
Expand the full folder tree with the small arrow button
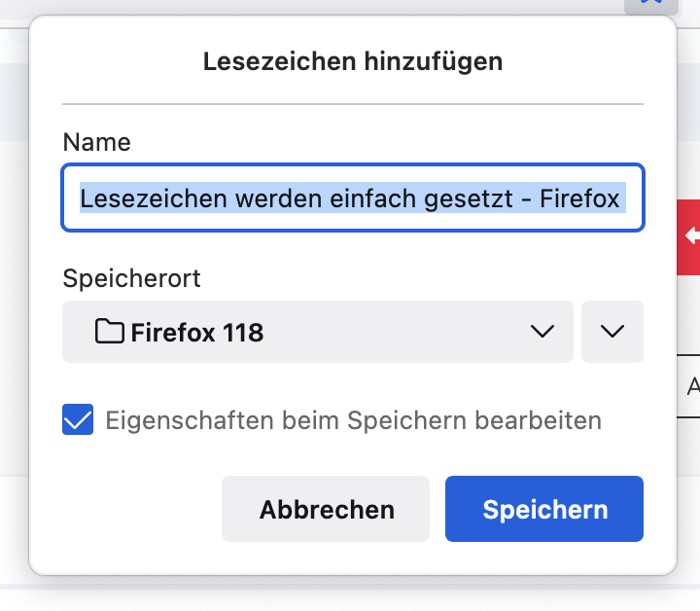click(x=612, y=332)
